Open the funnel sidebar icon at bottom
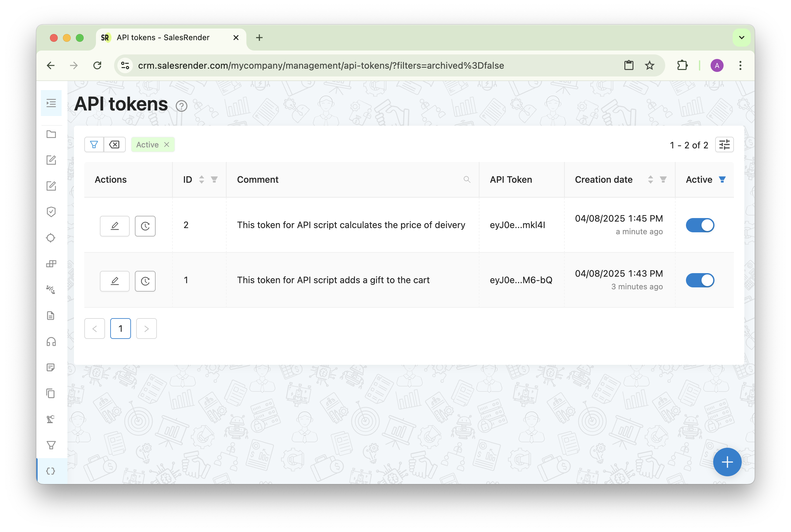791x532 pixels. [51, 445]
